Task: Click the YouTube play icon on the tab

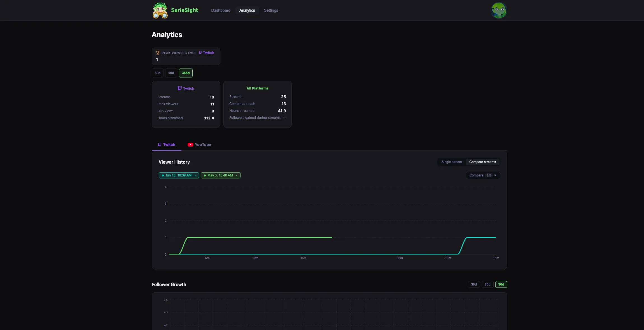Action: [x=190, y=145]
